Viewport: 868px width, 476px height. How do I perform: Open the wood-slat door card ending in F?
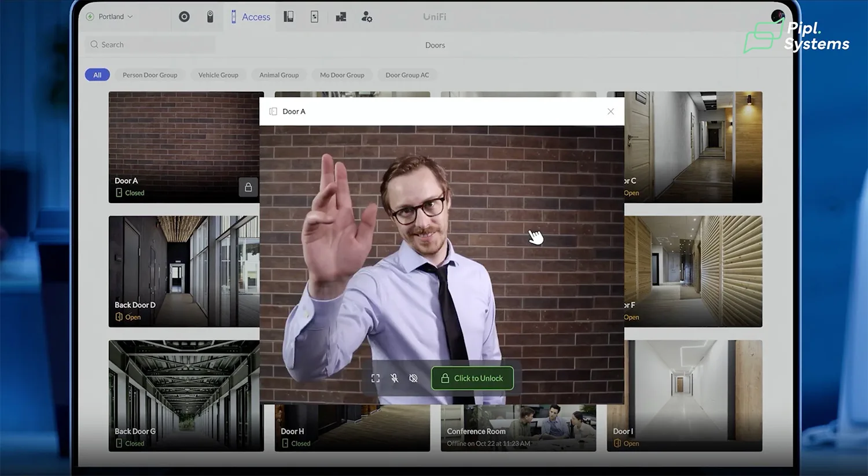click(693, 271)
